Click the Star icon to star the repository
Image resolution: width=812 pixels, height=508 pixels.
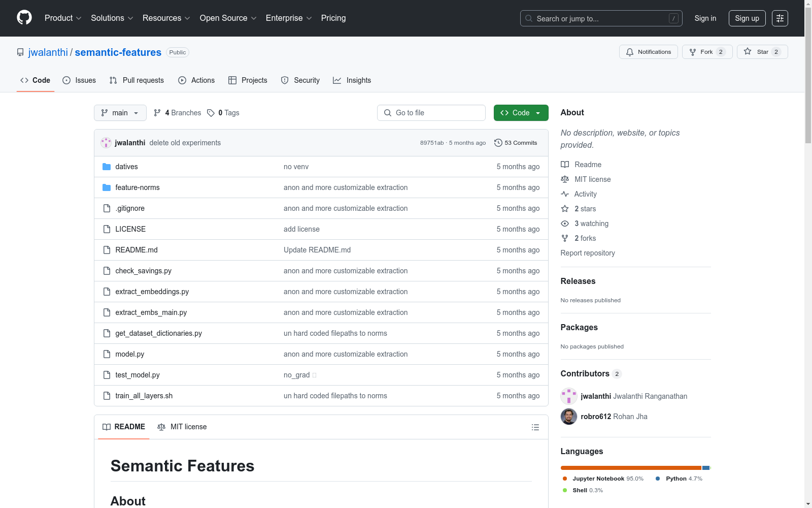coord(748,51)
